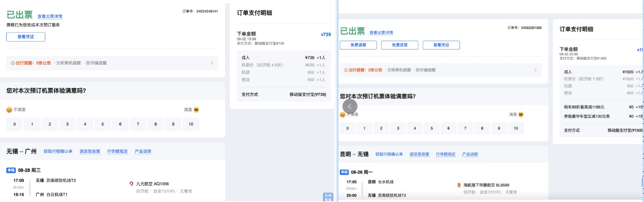
Task: Click the 九元航空 airline logo icon
Action: click(132, 184)
